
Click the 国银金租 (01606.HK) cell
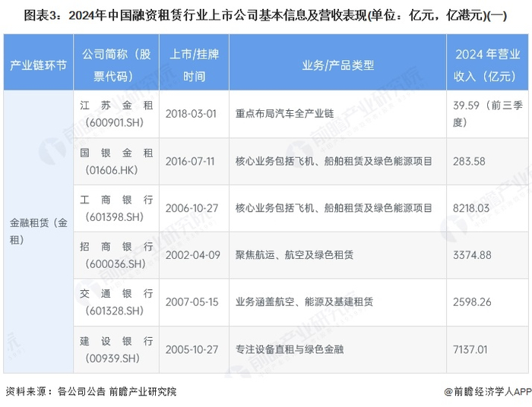[116, 161]
